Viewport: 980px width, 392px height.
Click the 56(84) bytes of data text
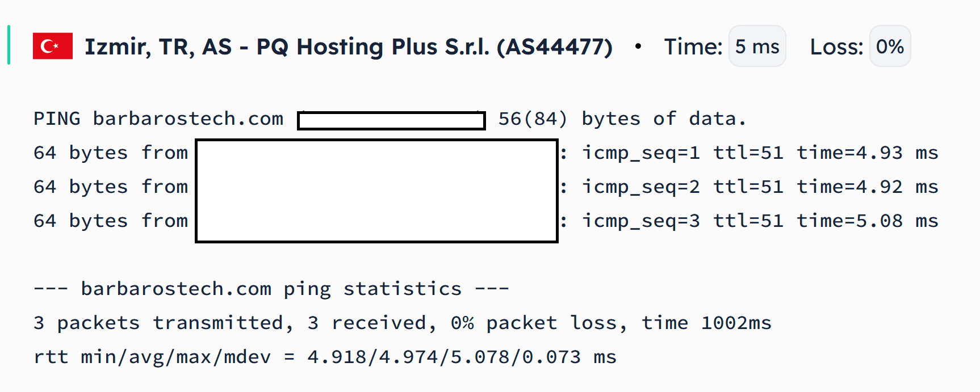pos(622,119)
